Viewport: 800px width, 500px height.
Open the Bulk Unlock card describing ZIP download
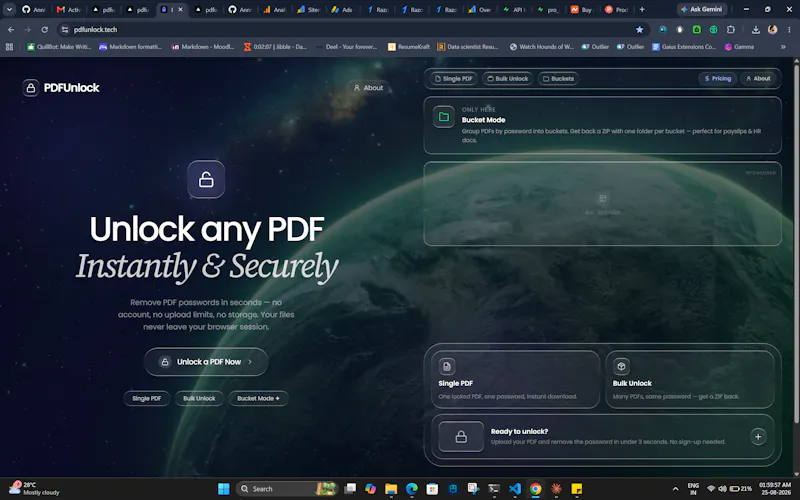coord(690,380)
